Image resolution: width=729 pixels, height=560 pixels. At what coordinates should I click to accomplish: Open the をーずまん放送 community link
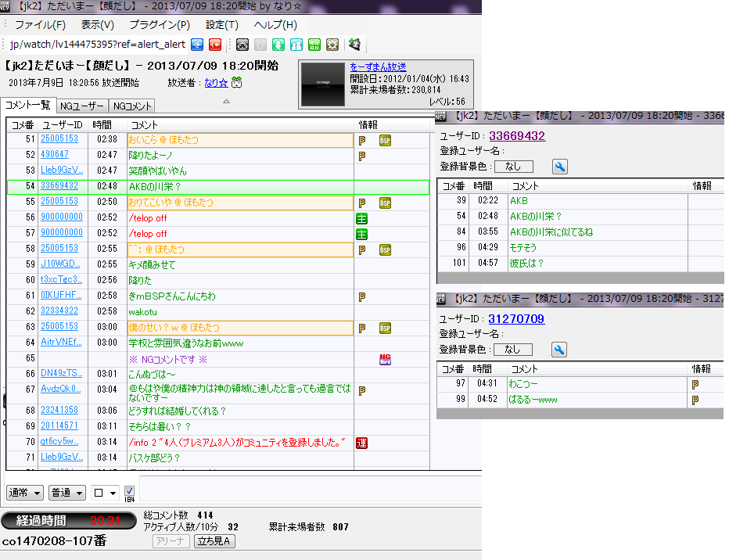[378, 67]
